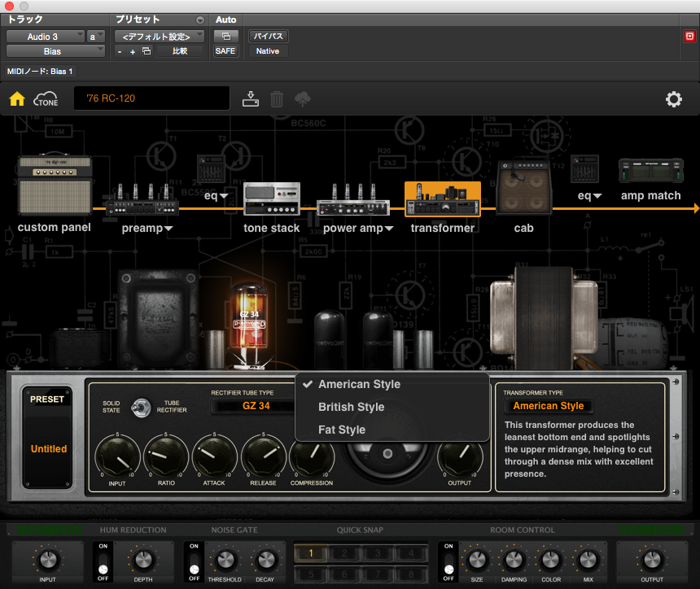Open the first eq module after preamp
Screen dimensions: 700x589
pos(211,168)
